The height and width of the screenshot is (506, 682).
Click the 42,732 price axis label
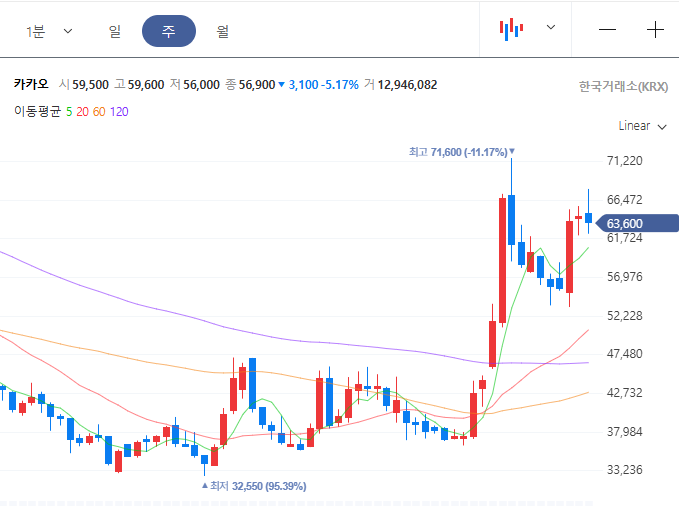[625, 392]
